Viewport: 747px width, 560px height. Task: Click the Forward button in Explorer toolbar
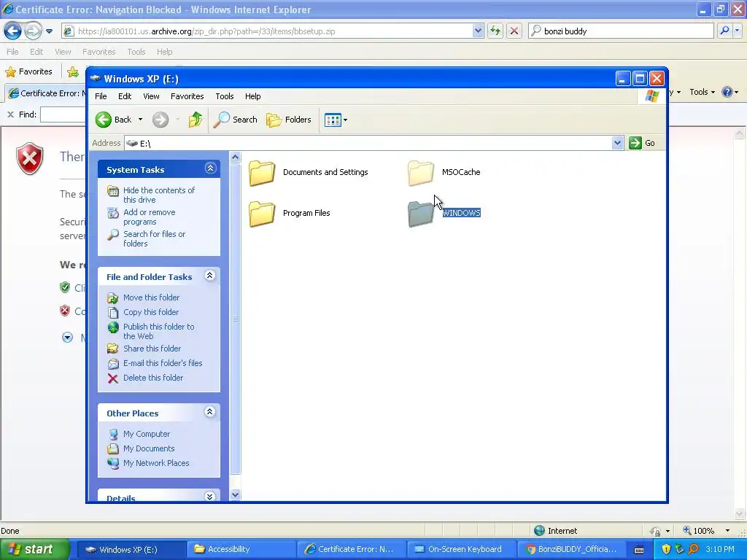tap(160, 120)
